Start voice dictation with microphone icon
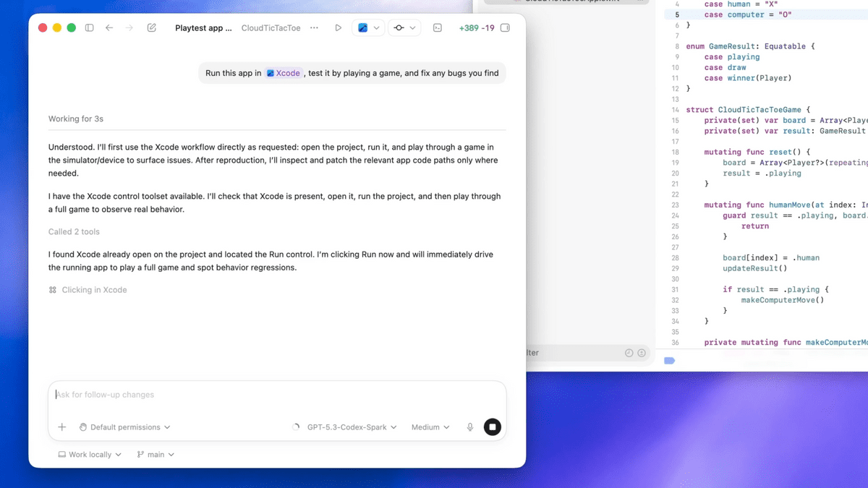Image resolution: width=868 pixels, height=488 pixels. pos(470,427)
